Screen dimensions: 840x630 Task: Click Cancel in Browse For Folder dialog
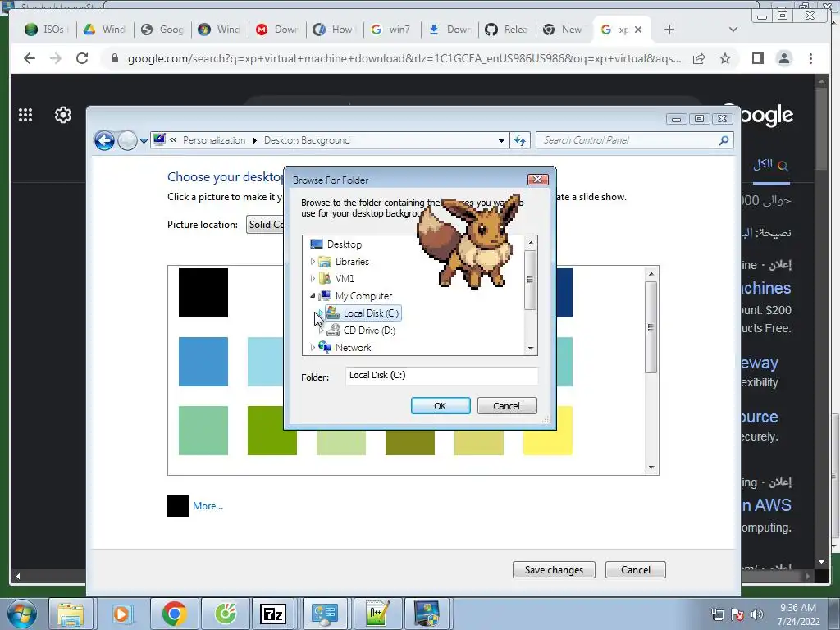tap(506, 405)
